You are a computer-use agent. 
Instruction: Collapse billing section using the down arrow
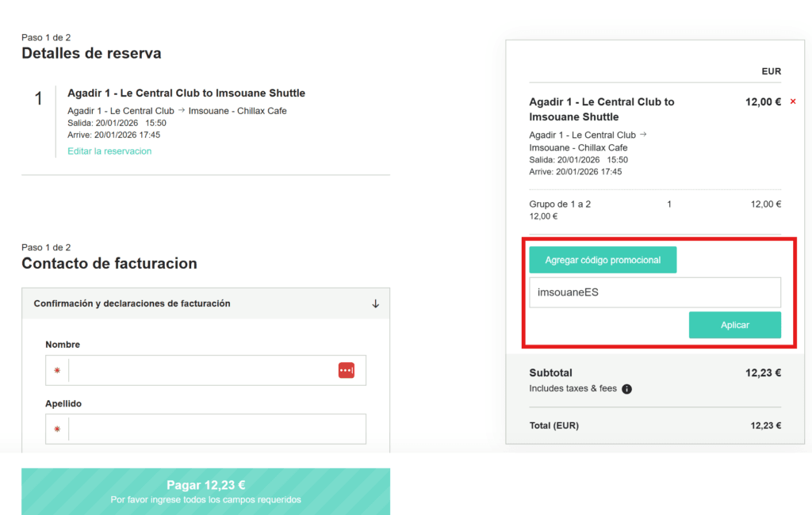pos(376,303)
